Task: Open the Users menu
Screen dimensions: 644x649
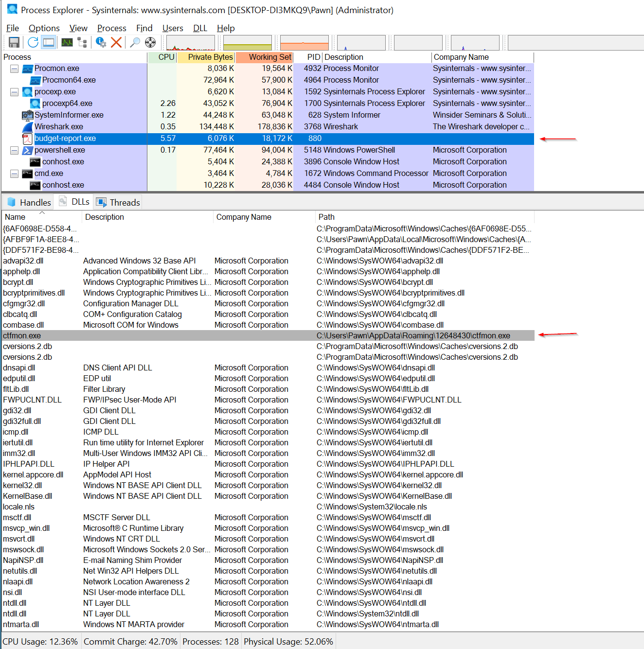Action: point(173,28)
